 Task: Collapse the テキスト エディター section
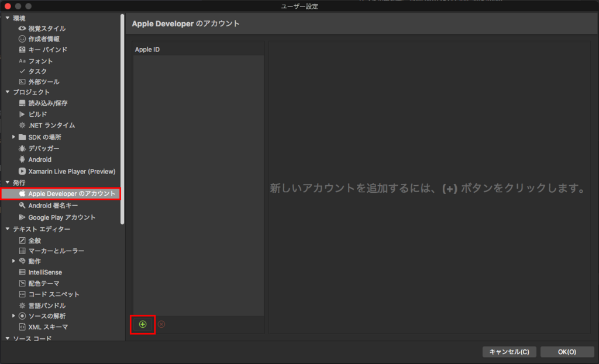tap(8, 229)
